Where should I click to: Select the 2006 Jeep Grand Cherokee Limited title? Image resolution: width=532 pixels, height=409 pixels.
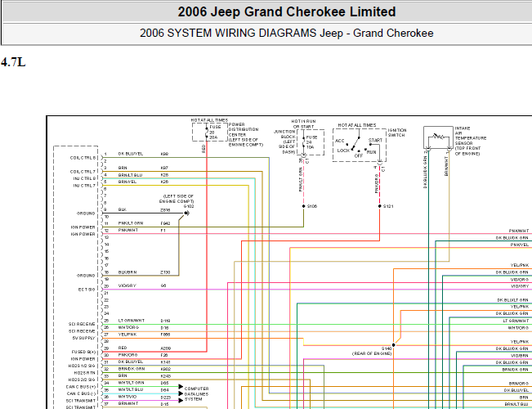287,12
